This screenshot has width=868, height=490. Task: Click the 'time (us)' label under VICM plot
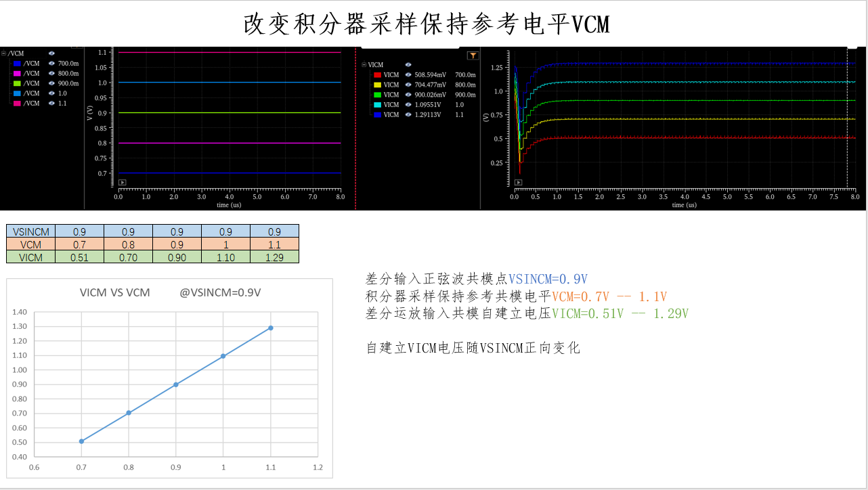point(683,204)
